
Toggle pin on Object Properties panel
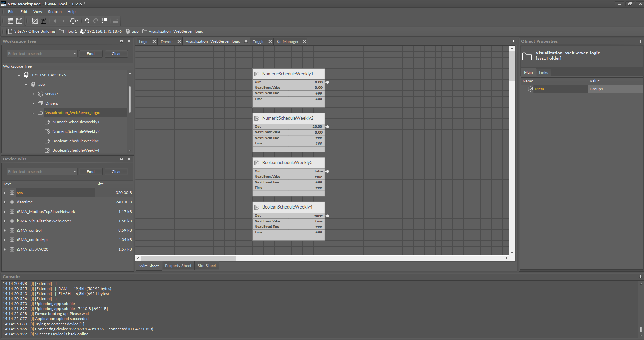click(x=640, y=41)
